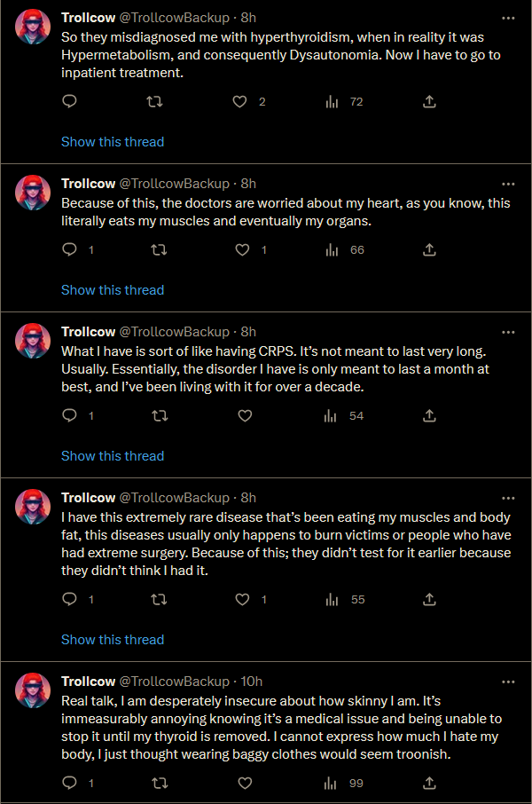Open more options on hyperthyroidism tweet
This screenshot has height=804, width=532.
pyautogui.click(x=508, y=18)
